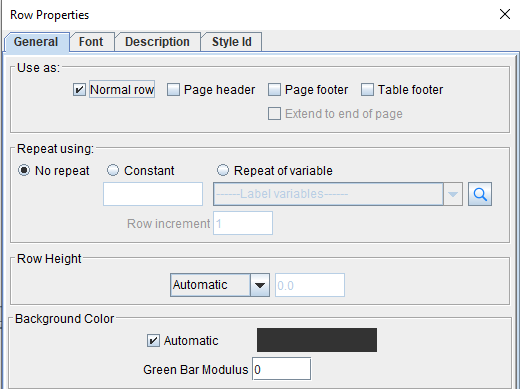The width and height of the screenshot is (520, 389).
Task: Click the Label variables dropdown arrow
Action: [x=453, y=194]
